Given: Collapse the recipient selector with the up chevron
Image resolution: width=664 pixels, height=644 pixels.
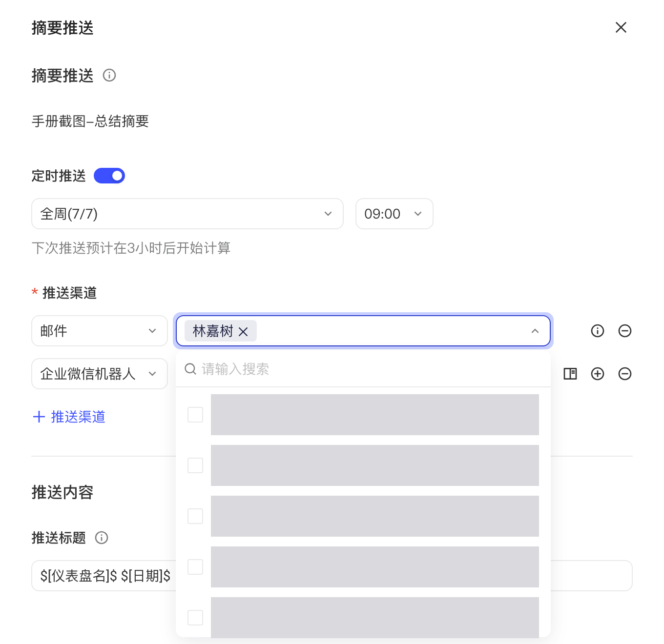Looking at the screenshot, I should click(x=535, y=331).
